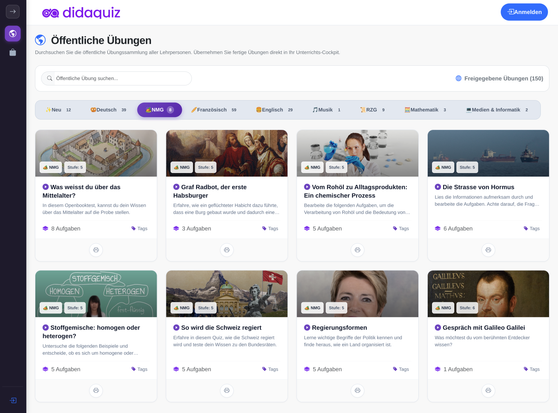558x413 pixels.
Task: Click round icon button under Schweiz regiert card
Action: (x=227, y=391)
